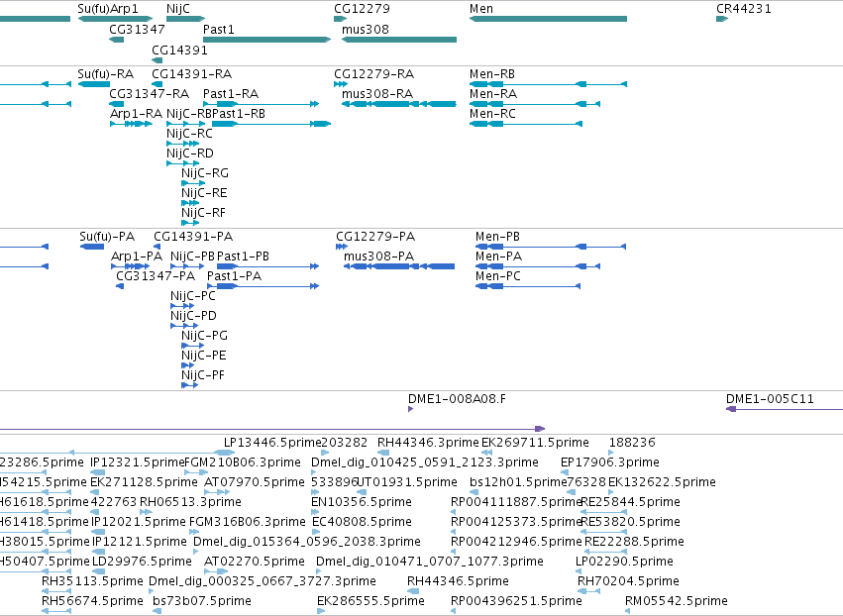Click the mus308-PA protein feature
This screenshot has width=843, height=616.
[x=399, y=266]
